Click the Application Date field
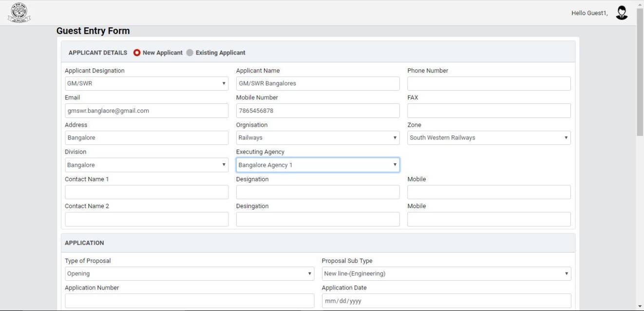This screenshot has width=644, height=311. 446,301
